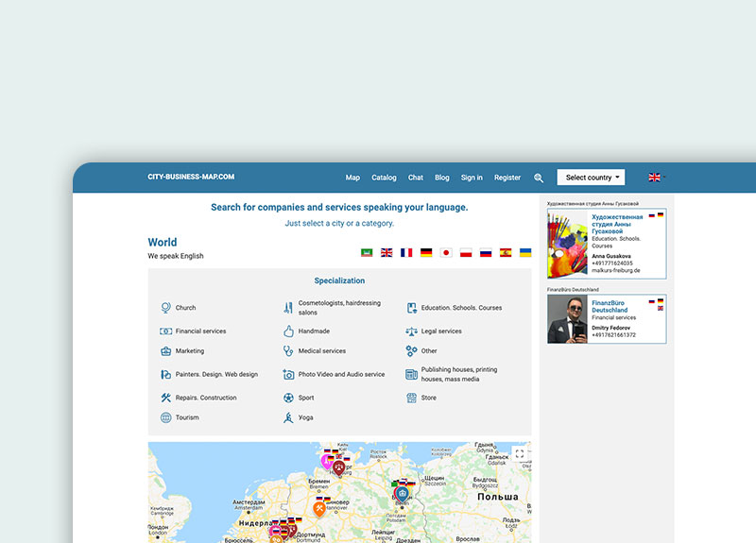Image resolution: width=756 pixels, height=543 pixels.
Task: Click the Medical services stethoscope icon
Action: [288, 350]
